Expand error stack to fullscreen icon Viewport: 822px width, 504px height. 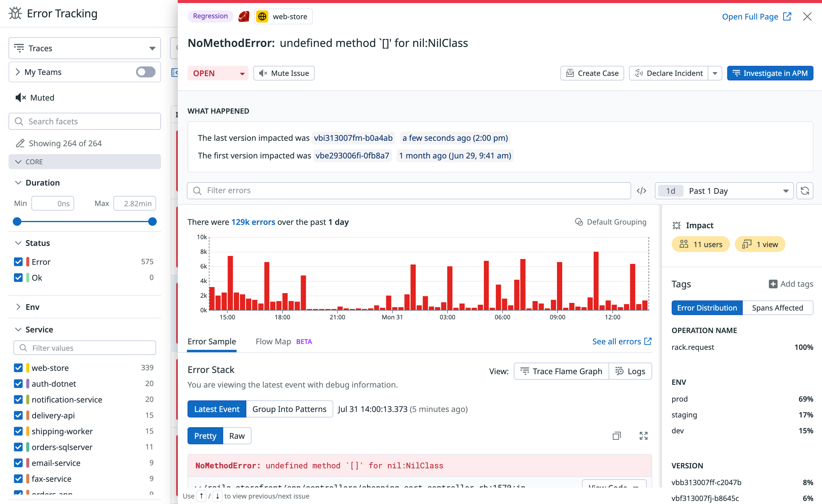click(x=643, y=436)
